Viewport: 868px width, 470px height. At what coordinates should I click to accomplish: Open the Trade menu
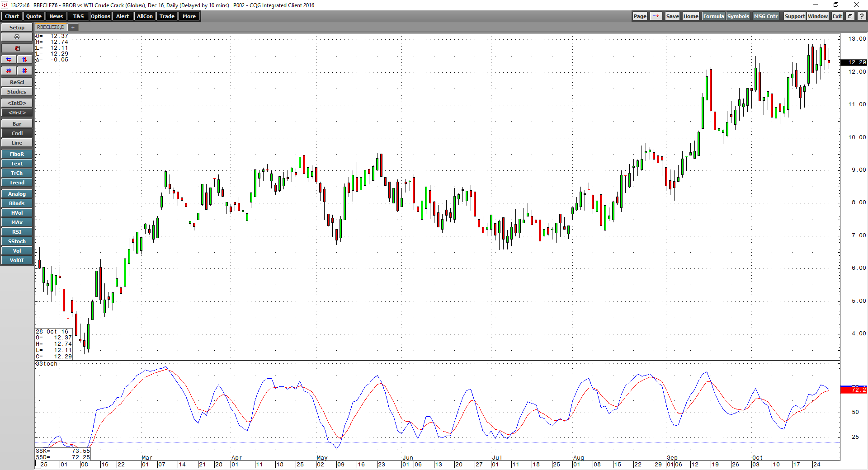[x=167, y=16]
